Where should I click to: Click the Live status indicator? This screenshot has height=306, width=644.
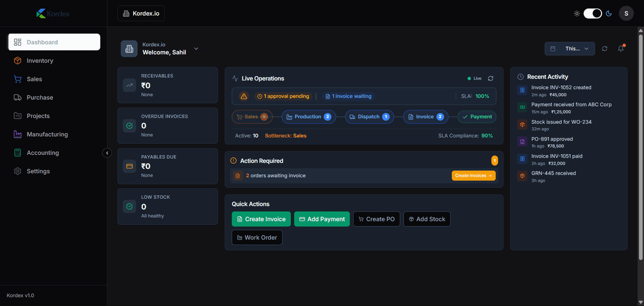click(x=474, y=78)
